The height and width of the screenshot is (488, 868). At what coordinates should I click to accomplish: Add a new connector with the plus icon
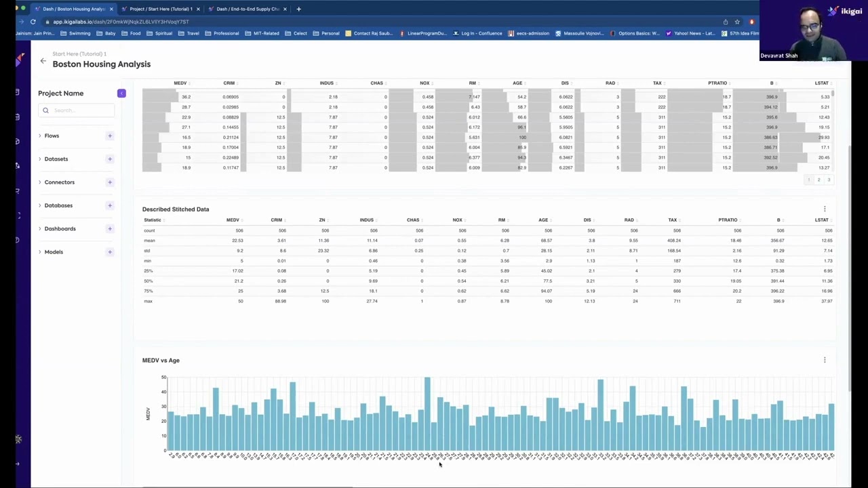[110, 182]
